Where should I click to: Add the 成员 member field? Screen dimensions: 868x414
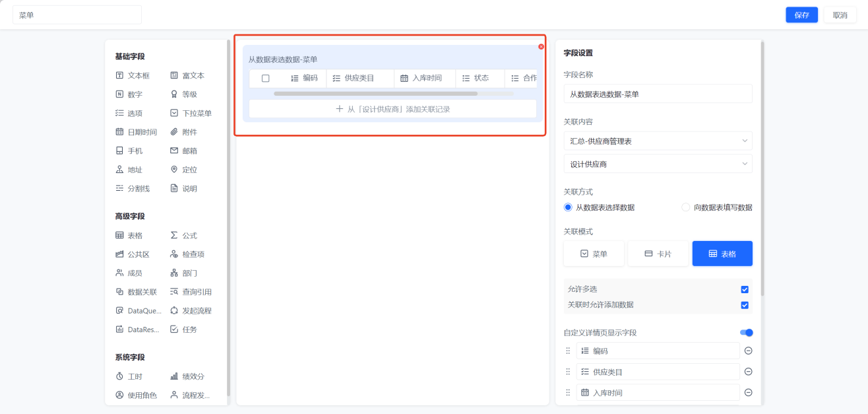[x=129, y=273]
